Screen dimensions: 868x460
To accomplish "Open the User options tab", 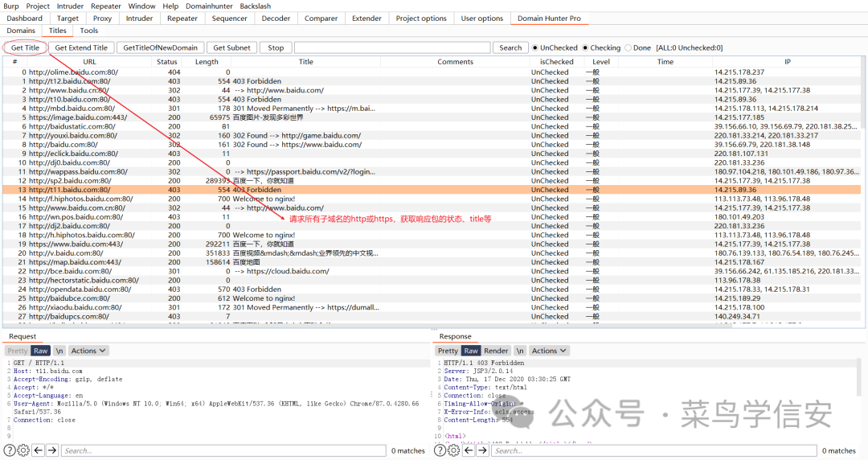I will 482,18.
